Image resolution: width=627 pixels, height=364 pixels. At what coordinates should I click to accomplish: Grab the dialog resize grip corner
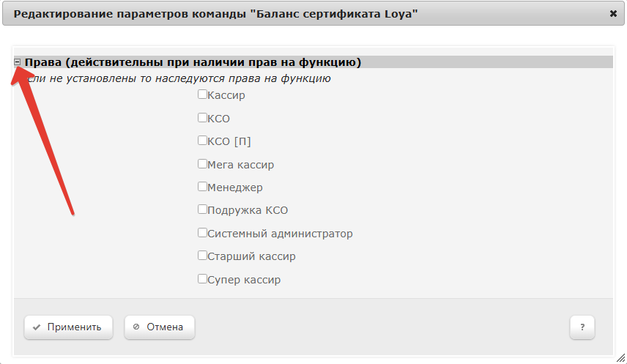coord(620,357)
